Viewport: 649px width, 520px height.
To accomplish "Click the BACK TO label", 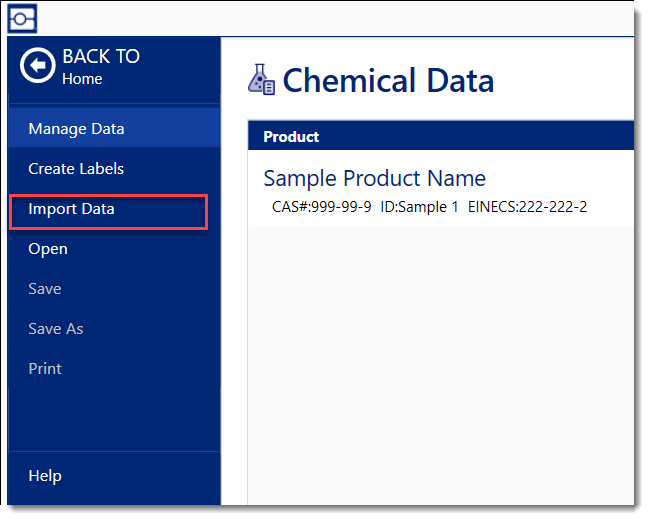I will (x=101, y=57).
